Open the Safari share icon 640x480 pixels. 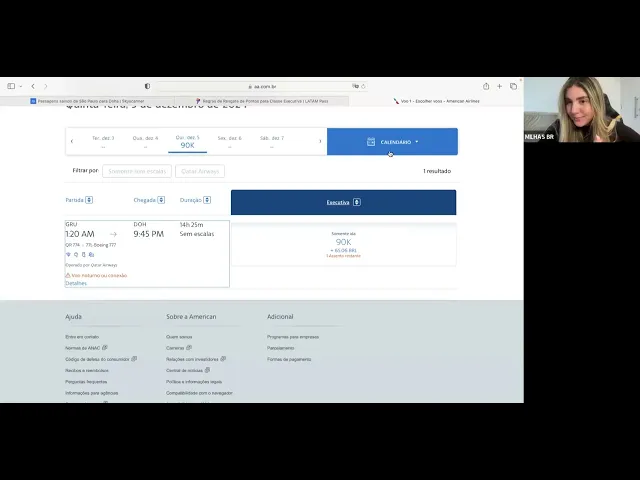coord(486,86)
